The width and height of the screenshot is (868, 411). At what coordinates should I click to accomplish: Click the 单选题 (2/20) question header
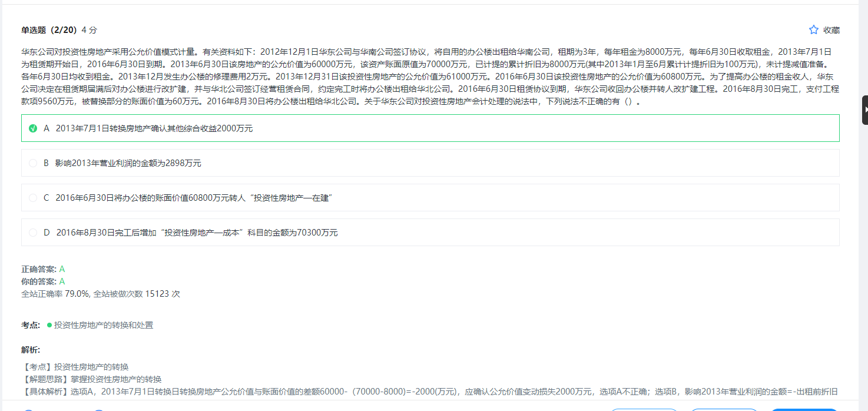tap(49, 30)
